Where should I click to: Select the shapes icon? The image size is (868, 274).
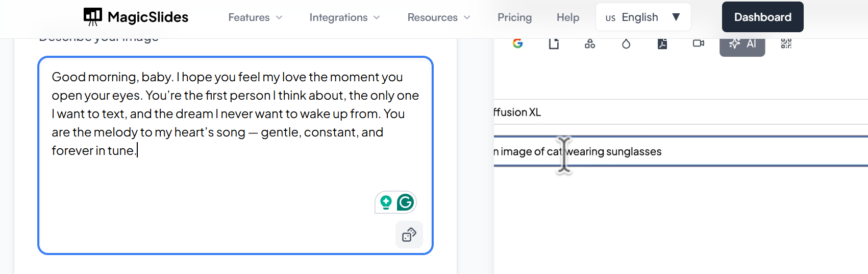(590, 43)
